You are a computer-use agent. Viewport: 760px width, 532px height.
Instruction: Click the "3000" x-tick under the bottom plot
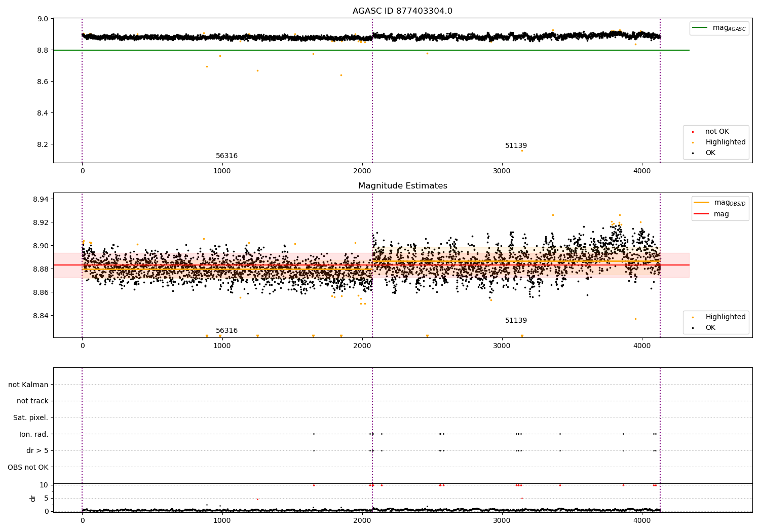502,521
